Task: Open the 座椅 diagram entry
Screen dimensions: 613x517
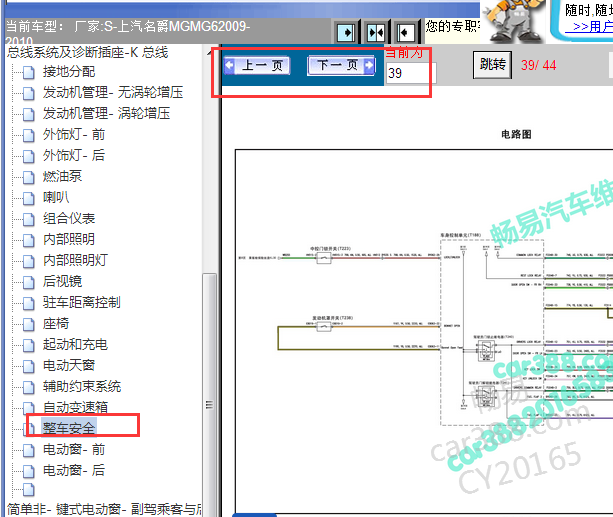Action: coord(56,323)
